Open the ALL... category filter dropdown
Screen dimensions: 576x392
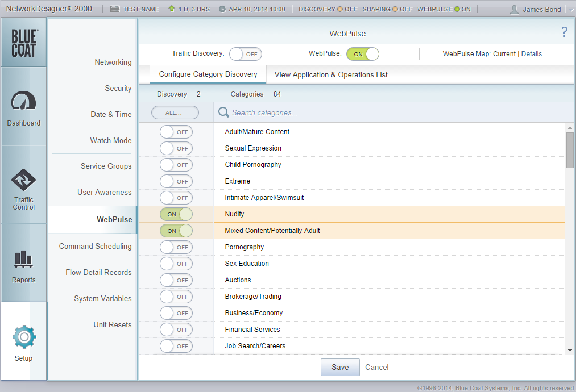[175, 112]
